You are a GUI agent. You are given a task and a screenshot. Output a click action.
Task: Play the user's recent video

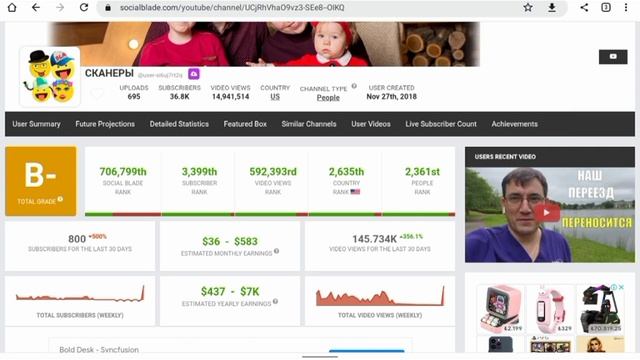tap(547, 213)
